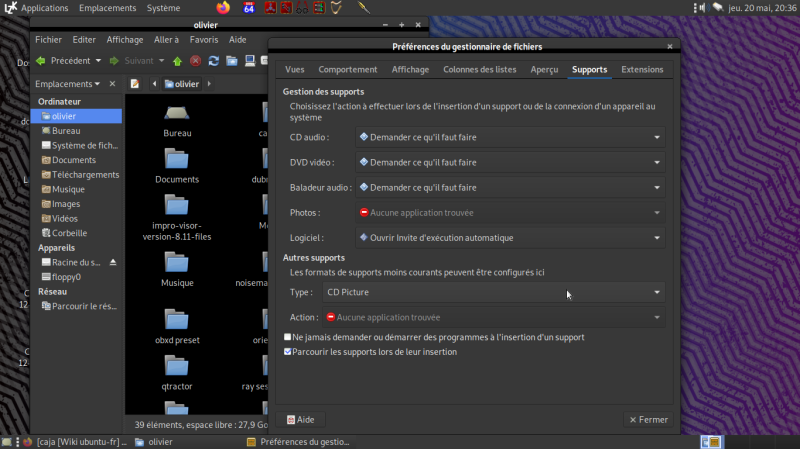
Task: Click the Aide button in preferences
Action: click(301, 420)
